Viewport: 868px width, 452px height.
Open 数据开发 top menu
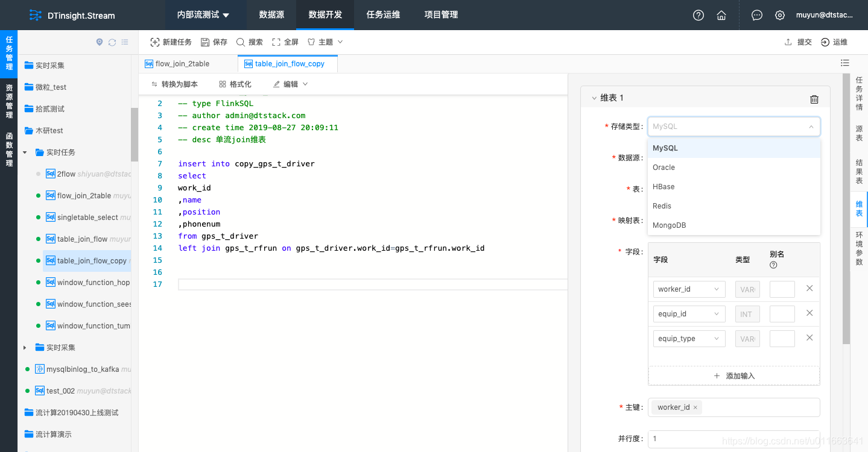click(325, 15)
